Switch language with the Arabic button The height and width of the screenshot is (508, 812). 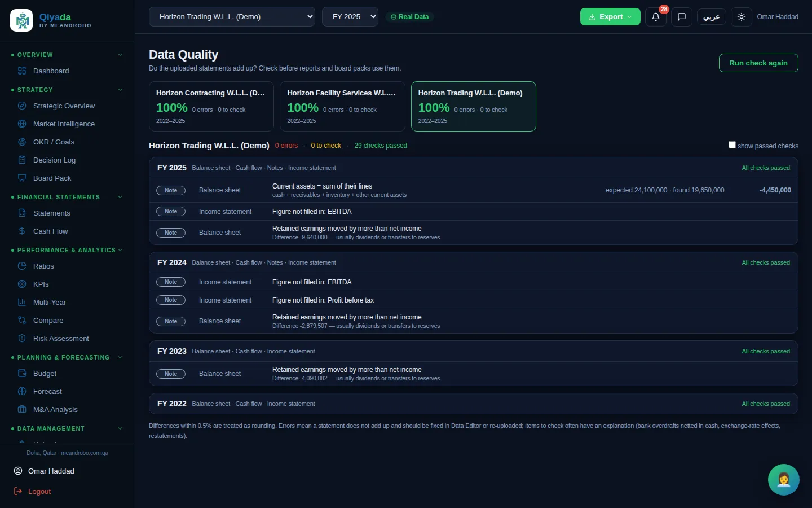[712, 17]
